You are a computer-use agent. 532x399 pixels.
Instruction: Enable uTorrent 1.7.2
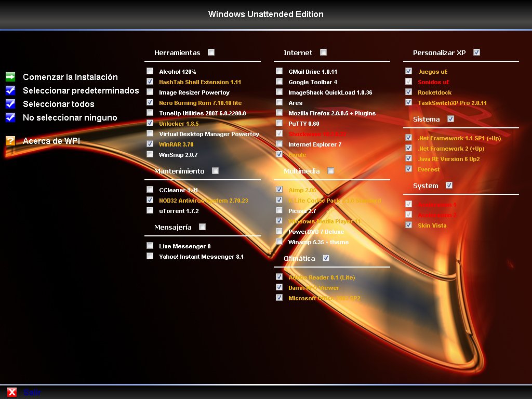(150, 210)
